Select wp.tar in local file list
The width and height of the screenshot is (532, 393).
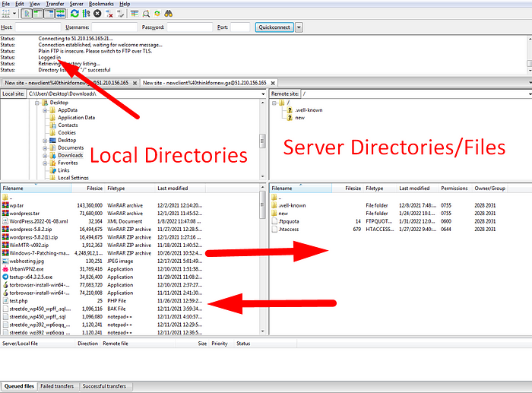(16, 206)
